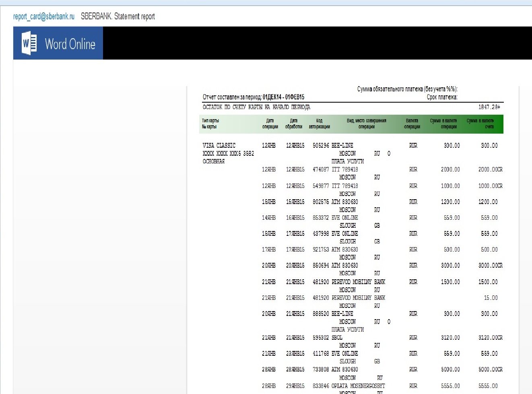Open the Word Online banner title
This screenshot has width=532, height=394.
point(70,44)
